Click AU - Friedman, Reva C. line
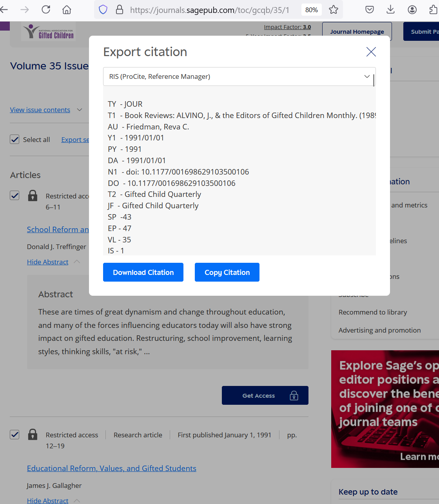 pyautogui.click(x=149, y=127)
